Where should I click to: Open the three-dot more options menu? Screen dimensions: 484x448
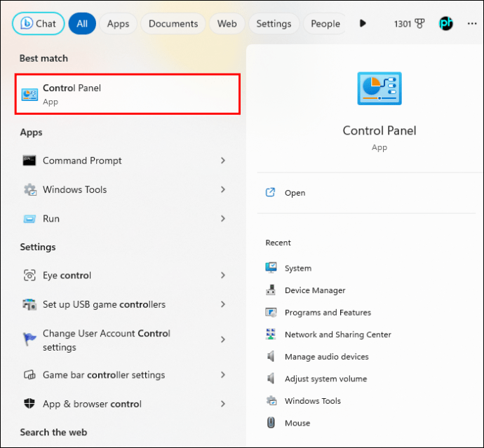coord(472,23)
